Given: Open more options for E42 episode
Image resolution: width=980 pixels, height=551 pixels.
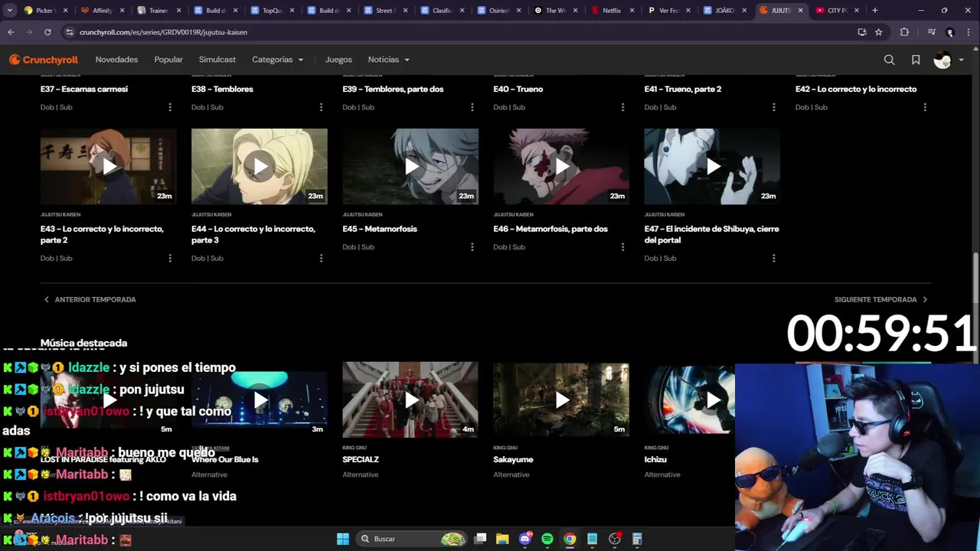Looking at the screenshot, I should point(925,107).
